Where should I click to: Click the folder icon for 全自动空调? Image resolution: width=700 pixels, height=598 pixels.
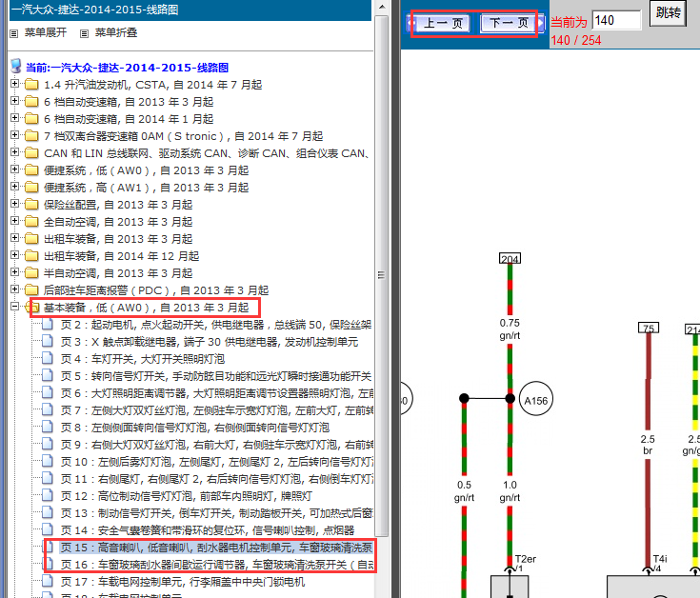point(32,222)
